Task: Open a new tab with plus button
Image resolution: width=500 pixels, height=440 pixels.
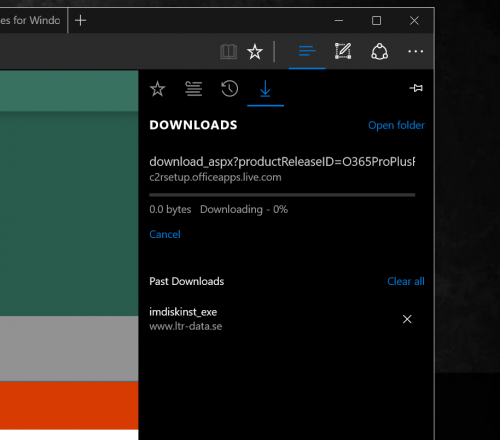Action: [80, 21]
